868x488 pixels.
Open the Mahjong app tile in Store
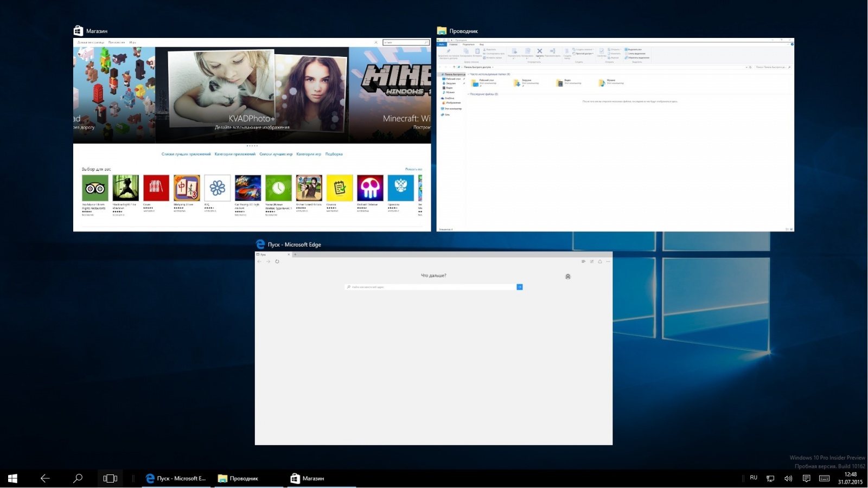click(x=187, y=188)
